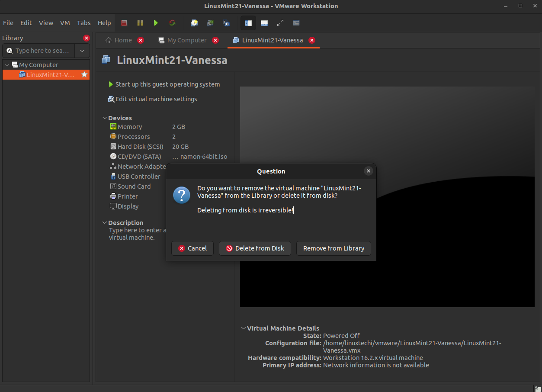Click the Unity mode toolbar icon
Screen dimensions: 542x392
coord(296,23)
